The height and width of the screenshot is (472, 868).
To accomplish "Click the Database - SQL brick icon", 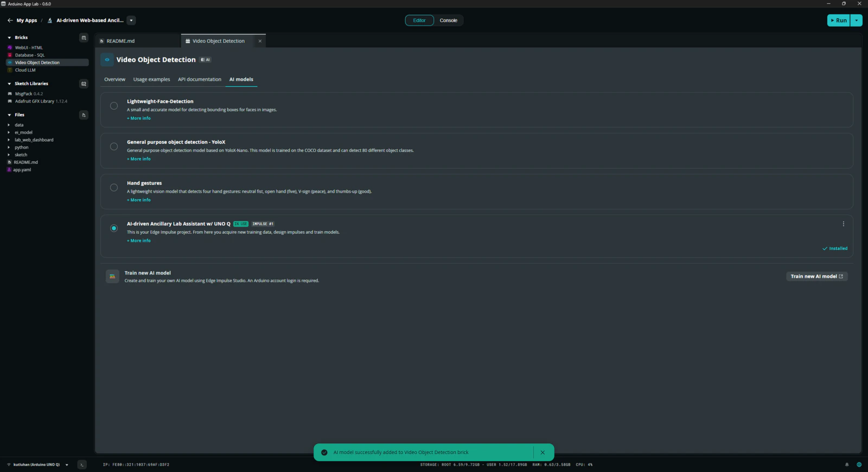I will pos(10,55).
